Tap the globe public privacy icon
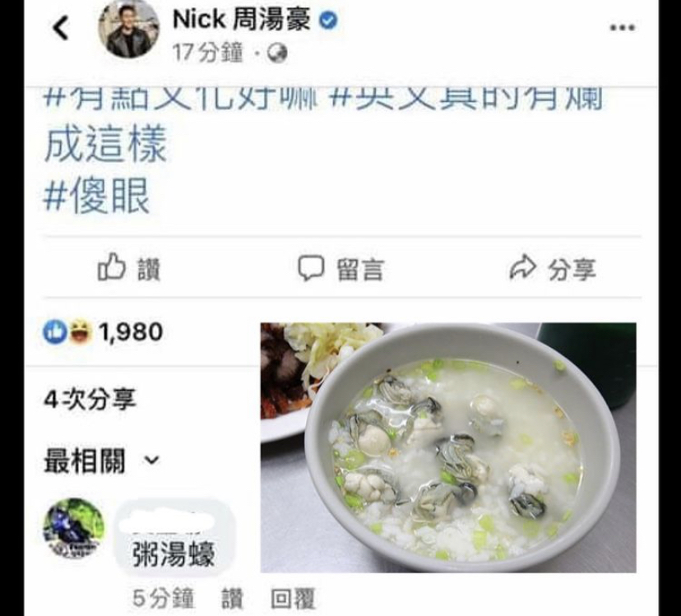 (277, 53)
